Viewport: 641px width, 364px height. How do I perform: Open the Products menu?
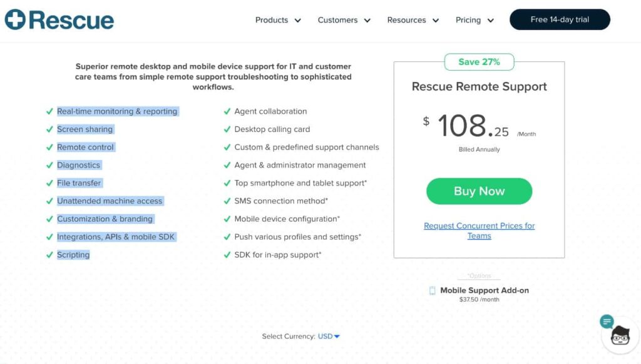(x=272, y=19)
